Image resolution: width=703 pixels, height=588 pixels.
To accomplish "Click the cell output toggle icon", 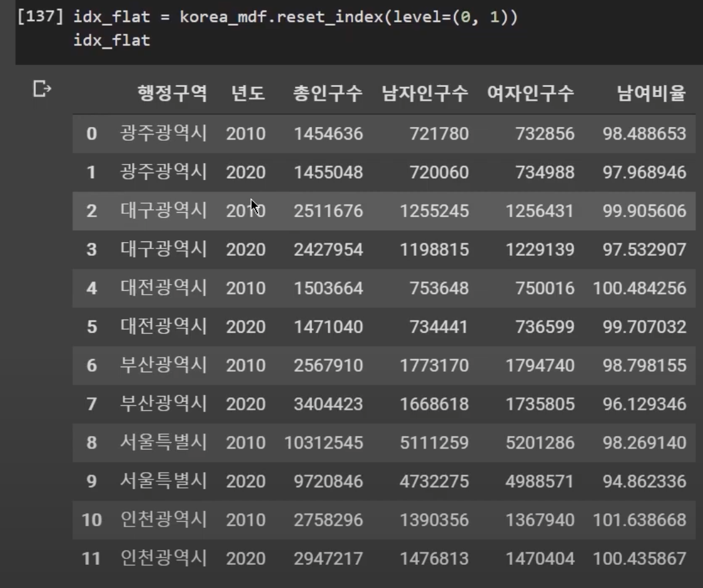I will point(42,89).
